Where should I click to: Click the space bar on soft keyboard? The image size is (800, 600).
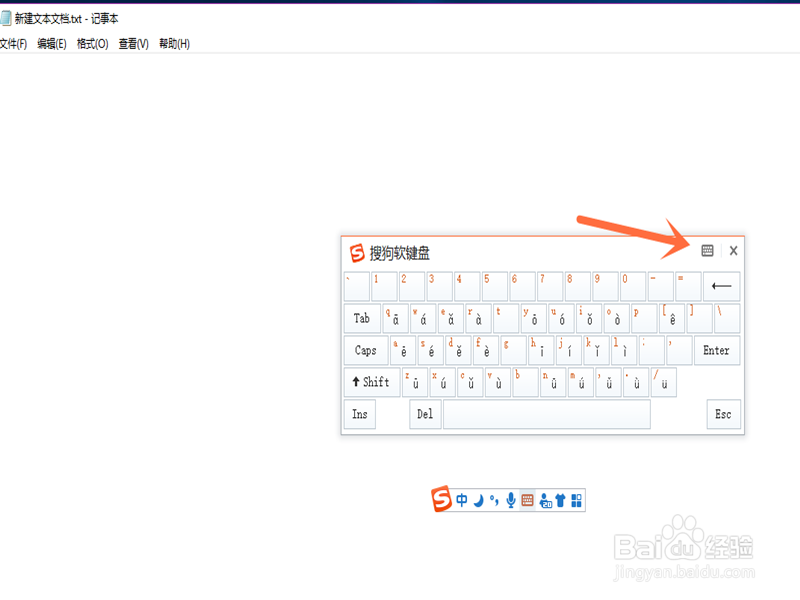point(547,414)
